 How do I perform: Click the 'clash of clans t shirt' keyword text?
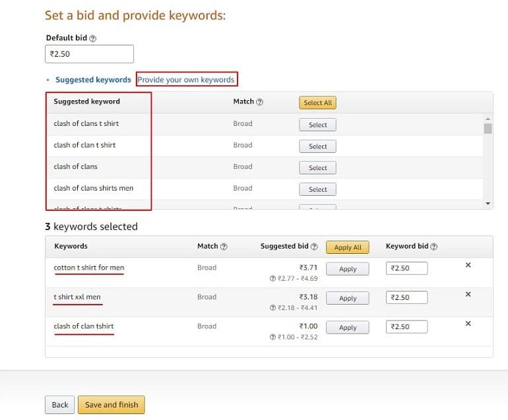pos(86,123)
